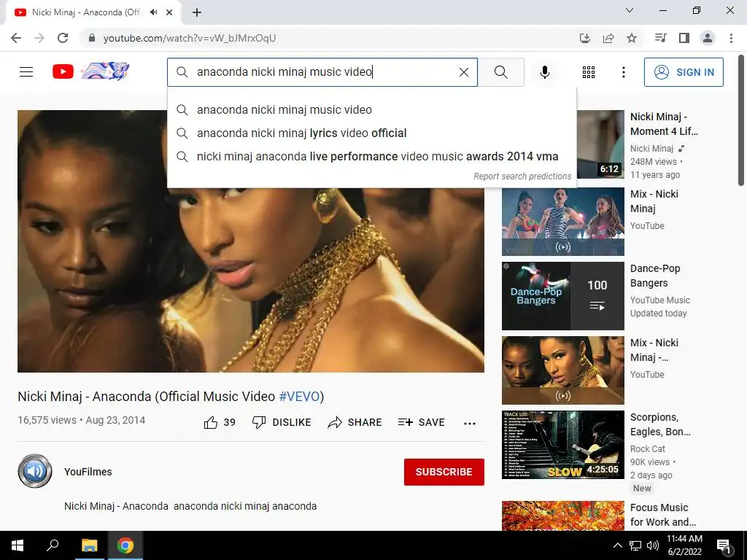Open the YouFilmes channel avatar
747x560 pixels.
point(35,471)
